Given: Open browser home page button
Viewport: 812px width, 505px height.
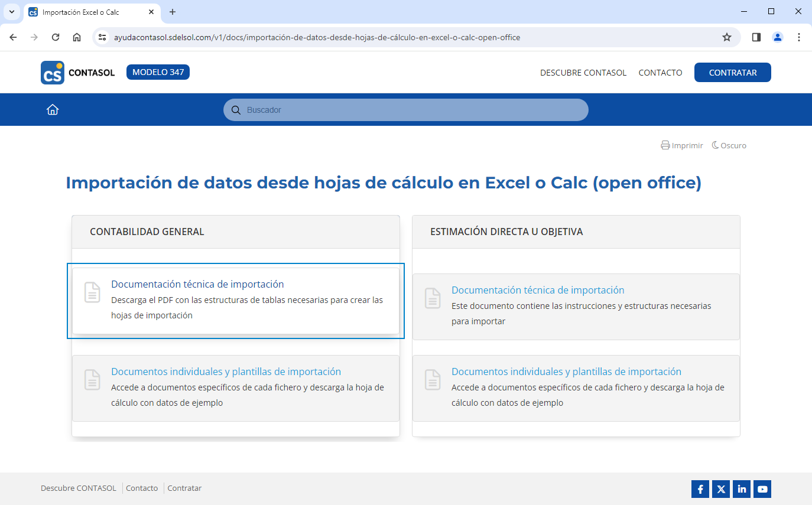Looking at the screenshot, I should click(x=77, y=37).
